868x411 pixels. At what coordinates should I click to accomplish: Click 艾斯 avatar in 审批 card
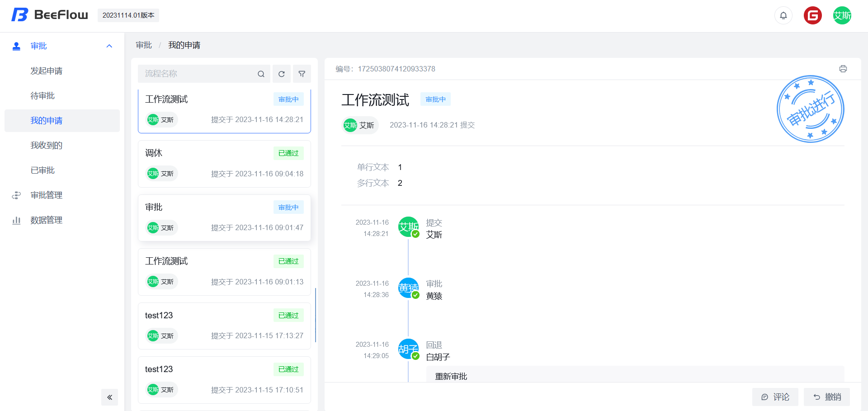153,228
